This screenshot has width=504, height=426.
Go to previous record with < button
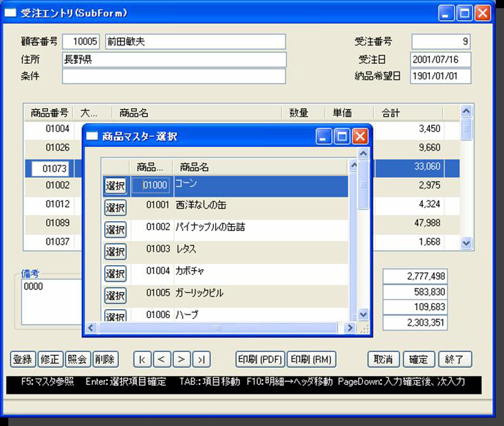pyautogui.click(x=162, y=359)
